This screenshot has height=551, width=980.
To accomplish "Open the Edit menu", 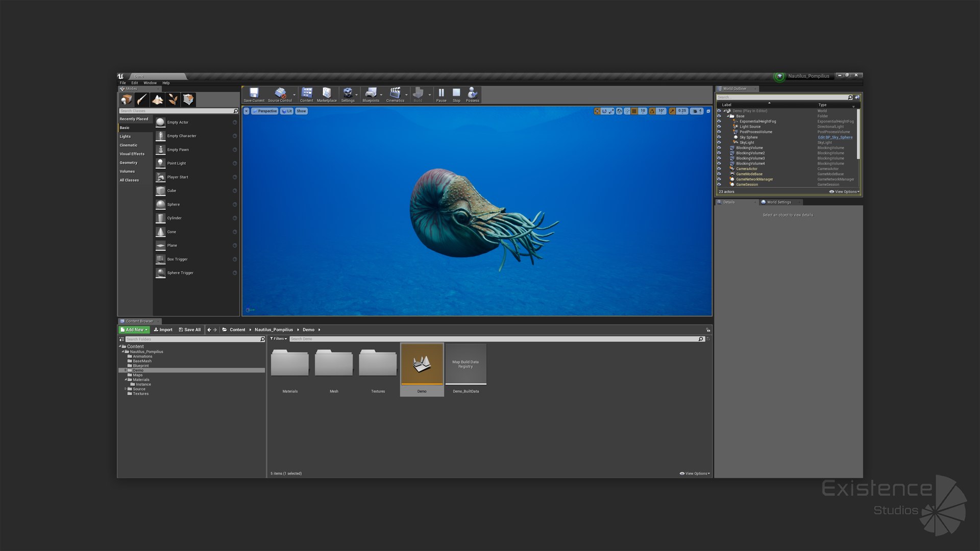I will click(135, 83).
